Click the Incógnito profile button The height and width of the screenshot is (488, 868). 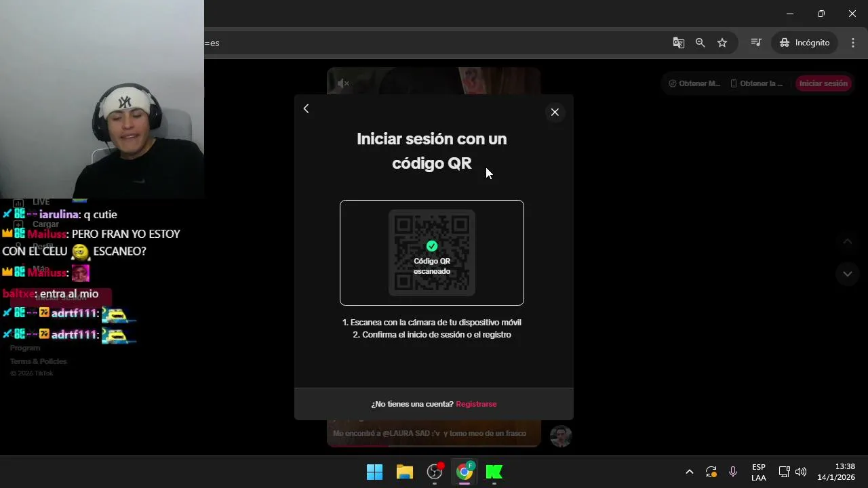pyautogui.click(x=805, y=43)
